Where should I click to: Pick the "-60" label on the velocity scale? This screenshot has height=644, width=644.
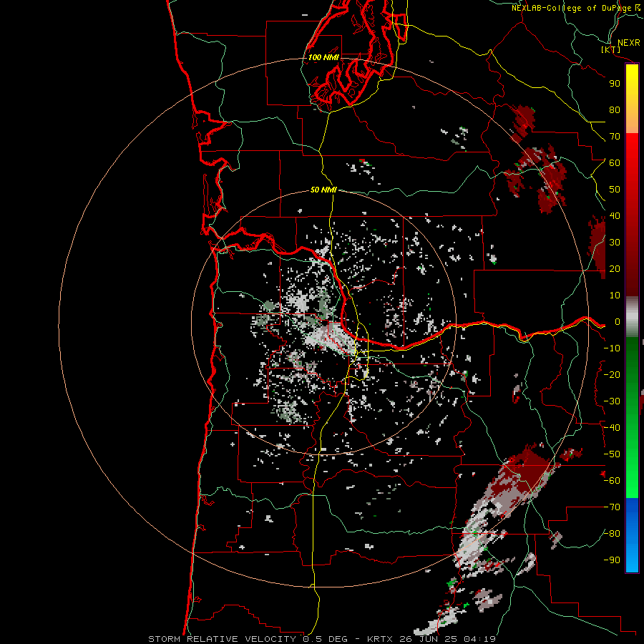pyautogui.click(x=612, y=481)
